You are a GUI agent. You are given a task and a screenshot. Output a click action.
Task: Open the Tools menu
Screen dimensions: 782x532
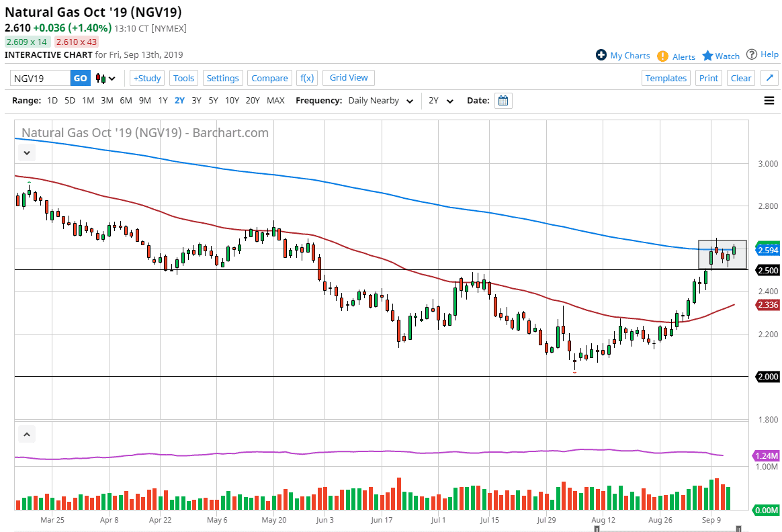(x=183, y=78)
